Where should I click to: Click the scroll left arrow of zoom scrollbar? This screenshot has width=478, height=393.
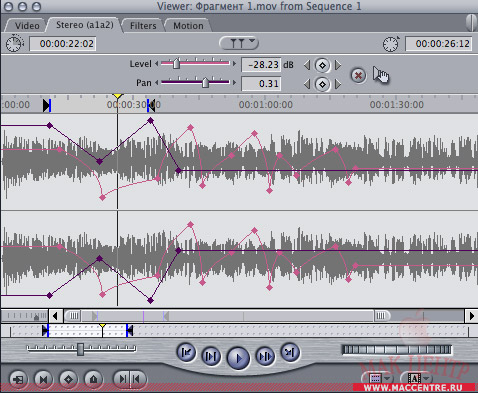pos(55,315)
